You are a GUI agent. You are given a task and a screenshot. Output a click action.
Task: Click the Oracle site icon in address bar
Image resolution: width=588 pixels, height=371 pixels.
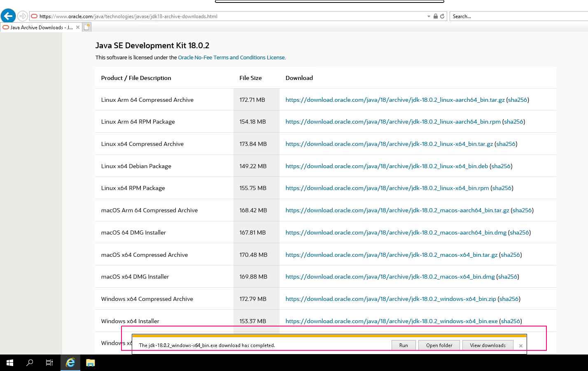pos(35,16)
